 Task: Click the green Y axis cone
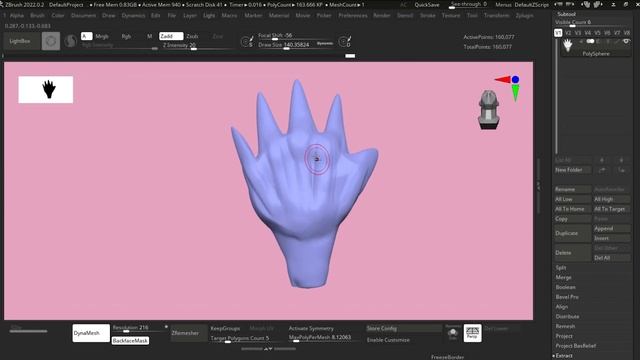[x=516, y=93]
